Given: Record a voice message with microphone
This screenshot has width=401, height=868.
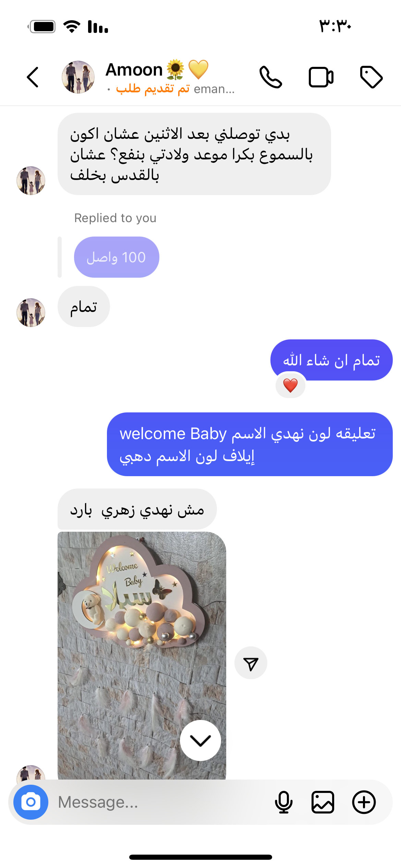Looking at the screenshot, I should pos(284,802).
